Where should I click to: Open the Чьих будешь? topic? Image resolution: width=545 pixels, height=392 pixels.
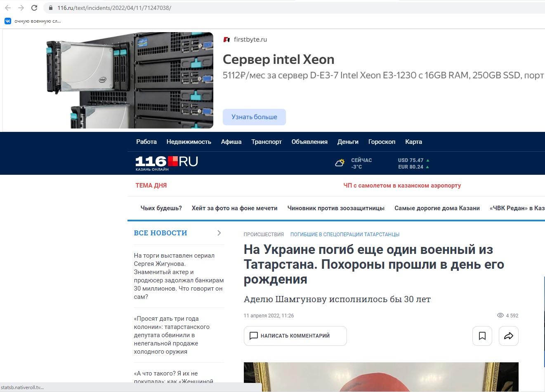(161, 208)
